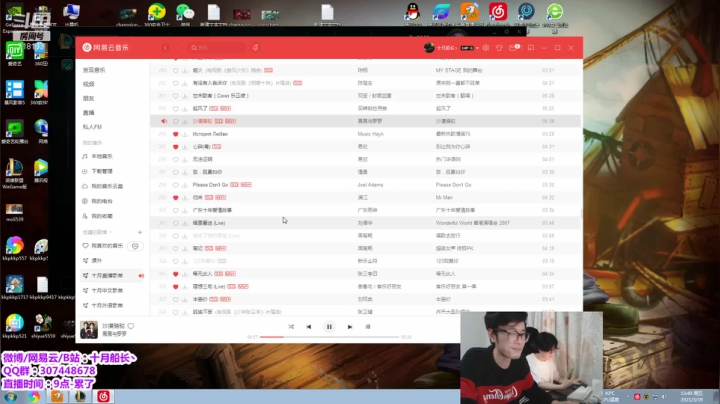Expand the account dropdown arrow beside VIP badge

click(478, 48)
